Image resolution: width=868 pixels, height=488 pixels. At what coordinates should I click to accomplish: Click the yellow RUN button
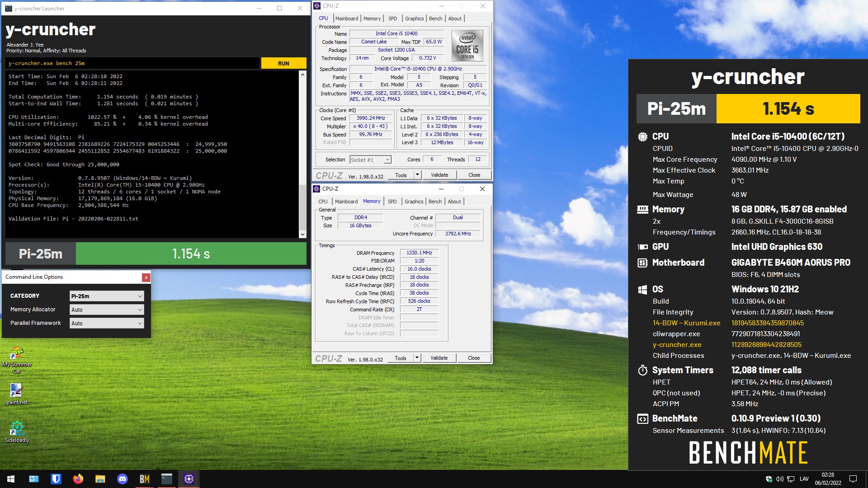click(283, 63)
